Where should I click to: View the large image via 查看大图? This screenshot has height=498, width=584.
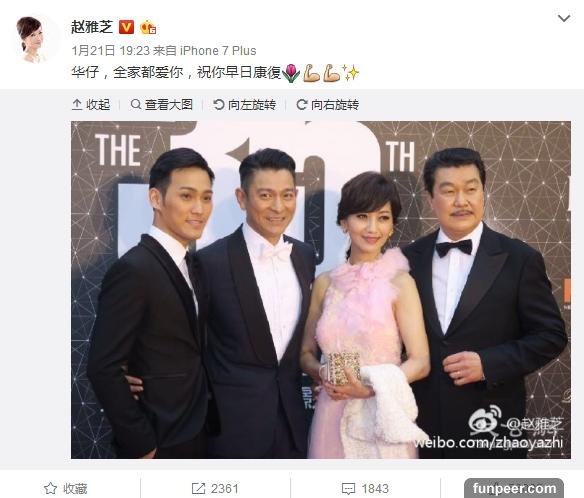click(x=162, y=105)
